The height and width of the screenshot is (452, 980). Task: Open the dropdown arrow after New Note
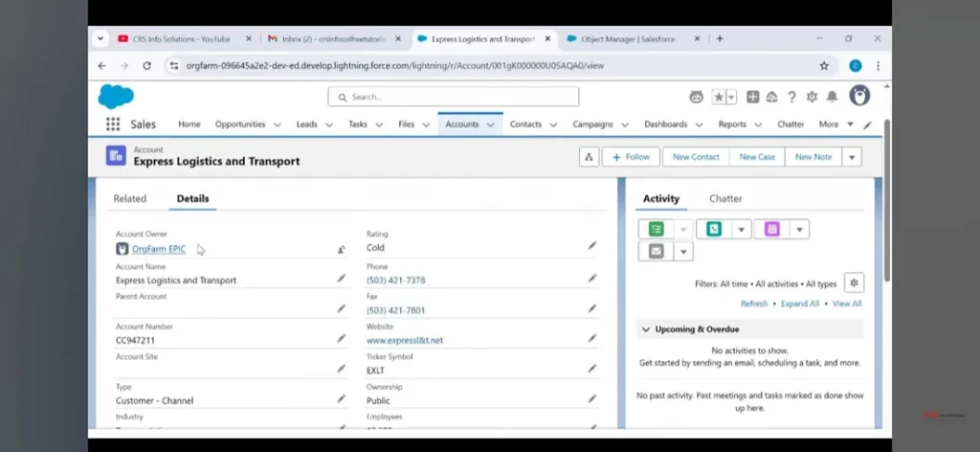click(851, 157)
